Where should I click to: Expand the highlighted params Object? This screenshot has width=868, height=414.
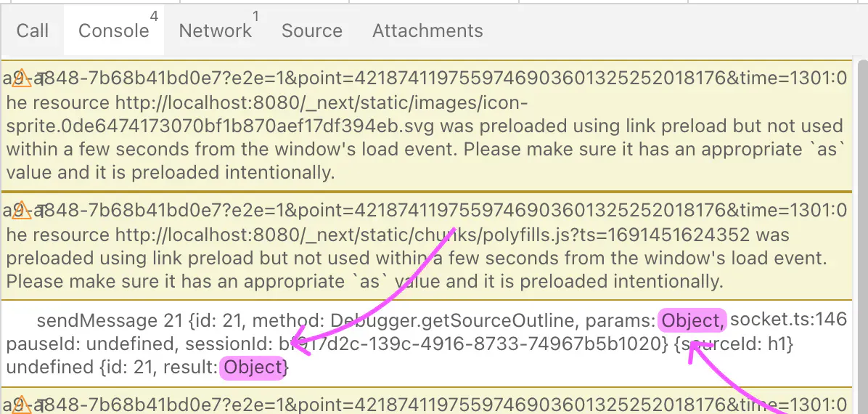point(692,320)
